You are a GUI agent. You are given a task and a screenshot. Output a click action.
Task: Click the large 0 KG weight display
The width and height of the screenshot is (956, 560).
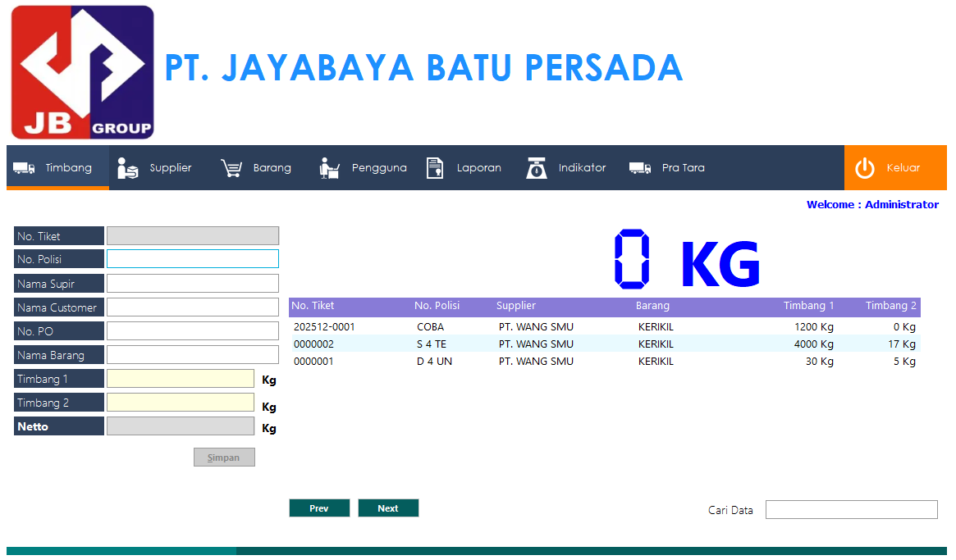click(x=687, y=260)
